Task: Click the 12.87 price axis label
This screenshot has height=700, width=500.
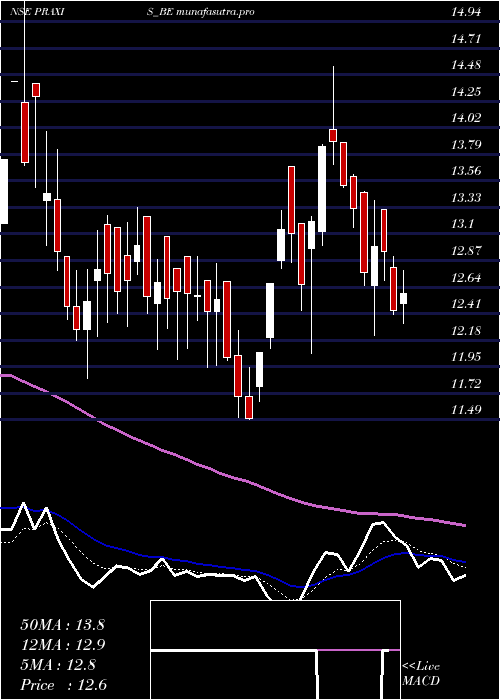Action: [466, 250]
